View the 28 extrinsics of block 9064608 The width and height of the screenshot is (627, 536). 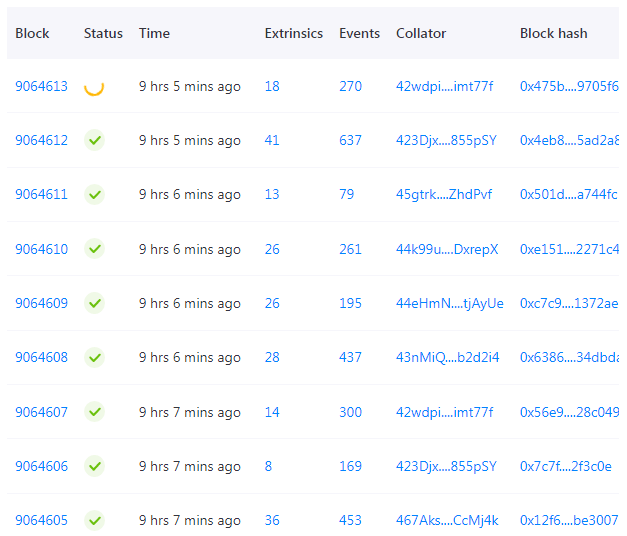(272, 357)
